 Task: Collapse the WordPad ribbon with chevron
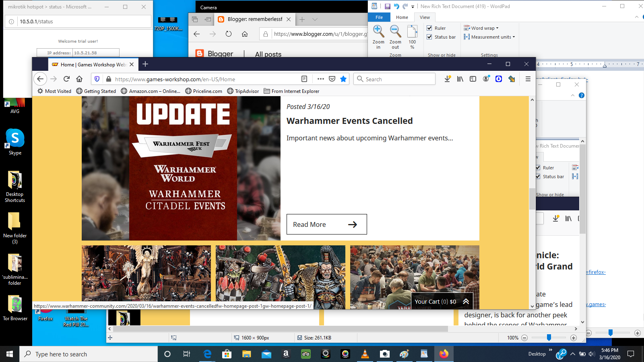point(636,17)
